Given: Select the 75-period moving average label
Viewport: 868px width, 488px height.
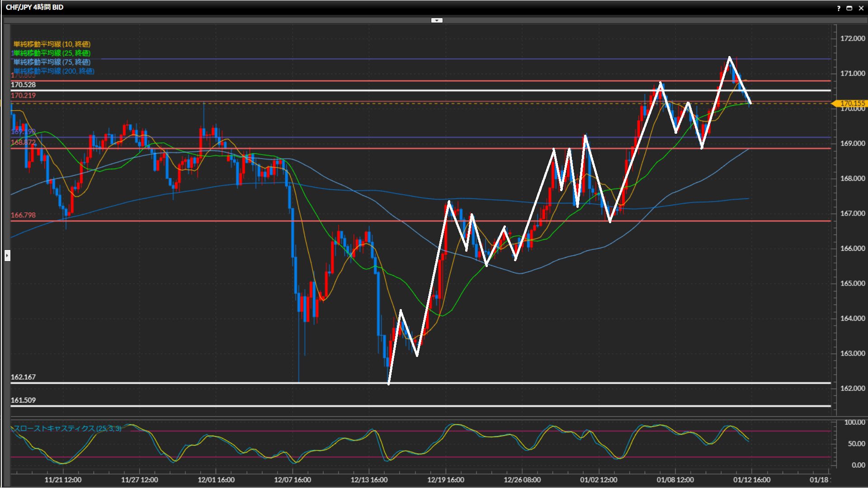Looking at the screenshot, I should point(52,62).
